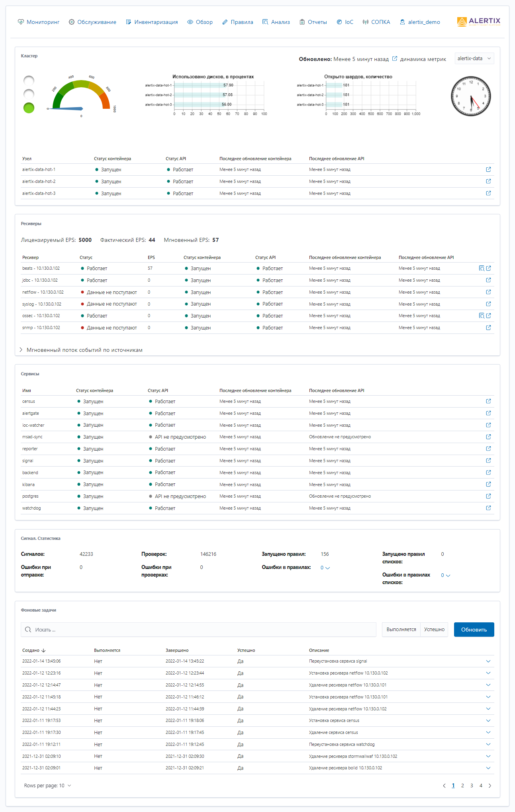Open external link for signal service

[488, 461]
